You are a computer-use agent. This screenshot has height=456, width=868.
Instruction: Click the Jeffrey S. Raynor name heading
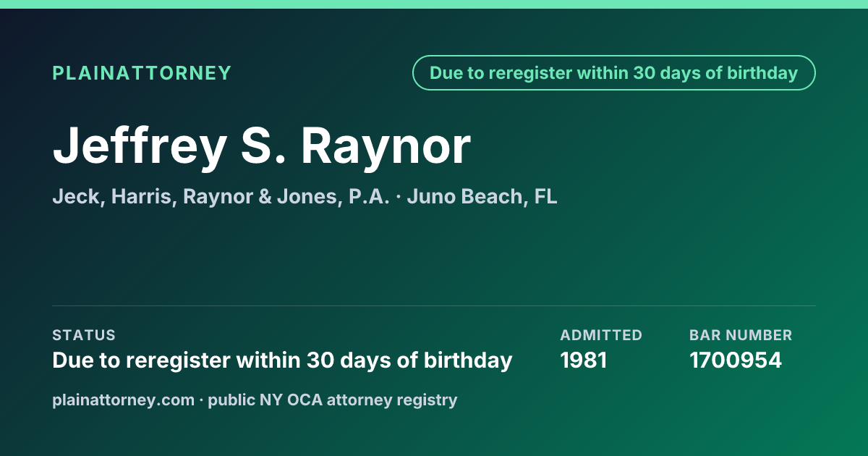[x=262, y=146]
